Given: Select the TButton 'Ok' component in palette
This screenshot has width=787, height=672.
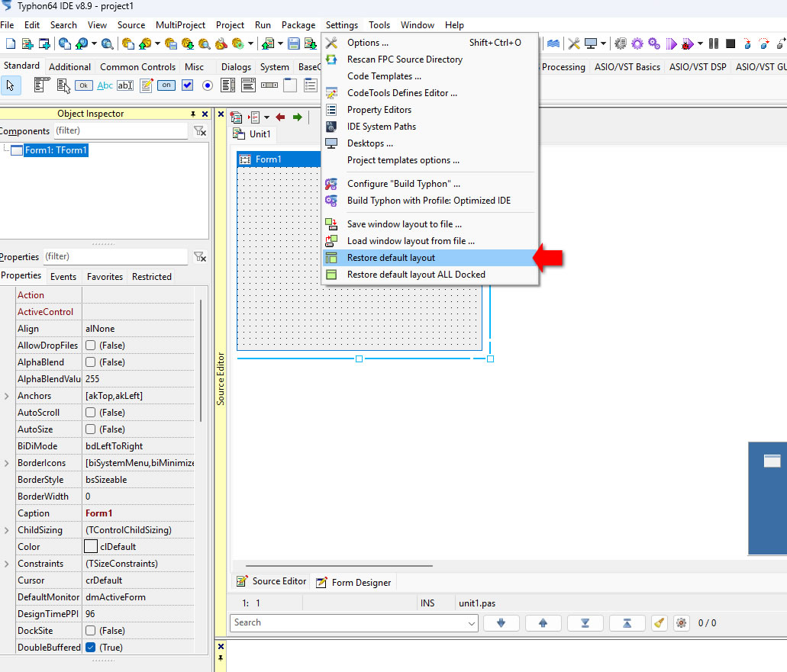Looking at the screenshot, I should (x=83, y=85).
